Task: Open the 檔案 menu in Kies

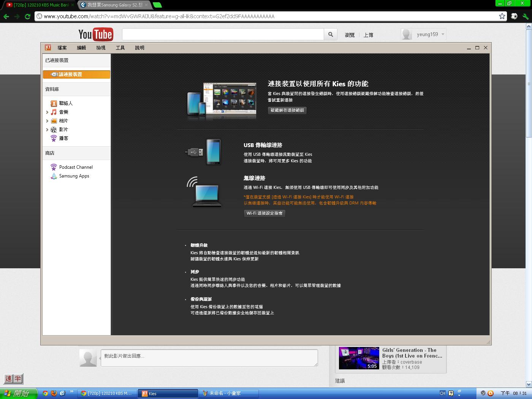Action: coord(62,48)
